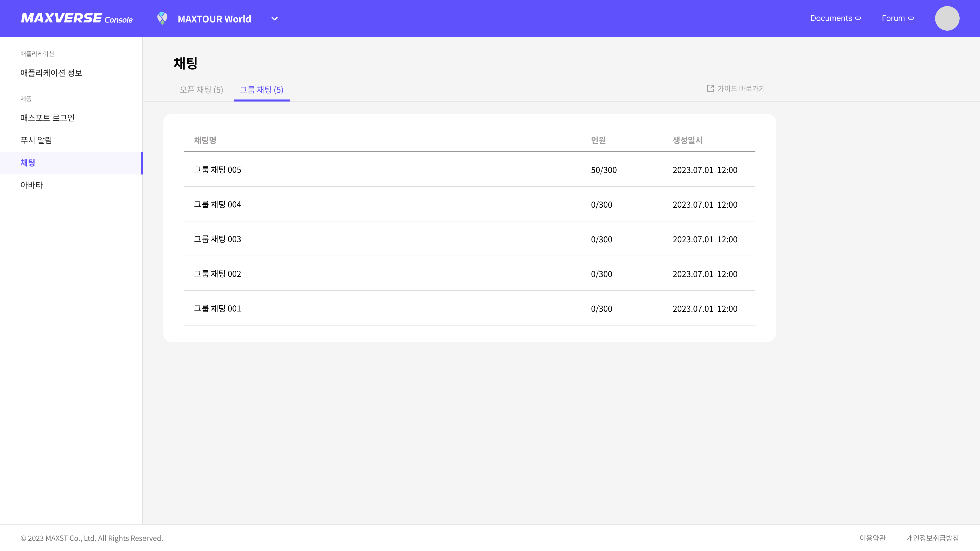Click the MAXTOUR World project name
Image resolution: width=980 pixels, height=551 pixels.
214,19
